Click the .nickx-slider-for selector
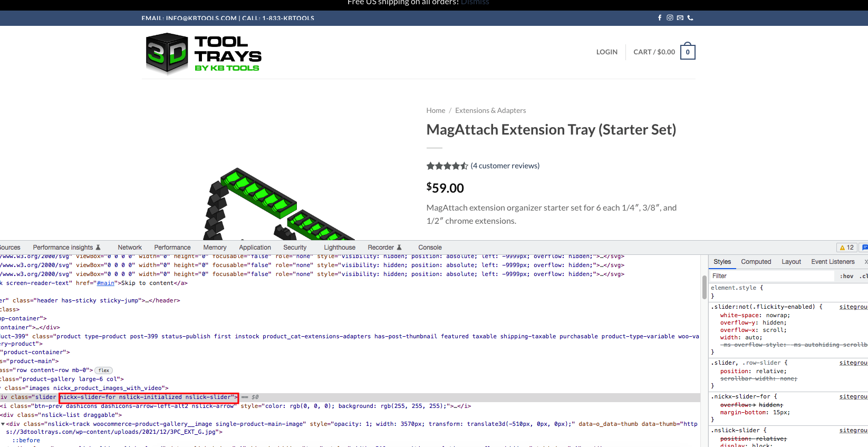Viewport: 868px width, 447px height. tap(740, 397)
